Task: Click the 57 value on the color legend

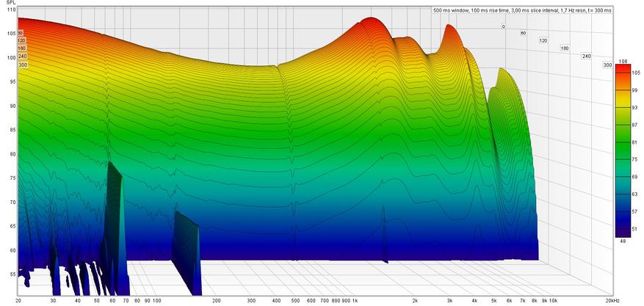Action: 634,211
